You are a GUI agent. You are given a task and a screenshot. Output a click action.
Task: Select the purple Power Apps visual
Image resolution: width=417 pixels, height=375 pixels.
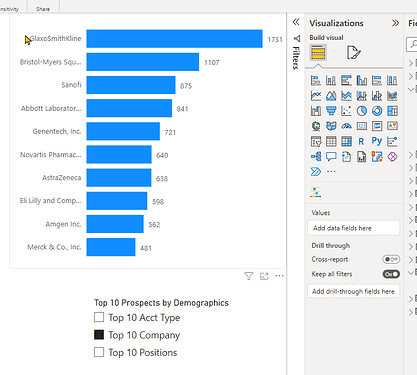click(x=392, y=156)
